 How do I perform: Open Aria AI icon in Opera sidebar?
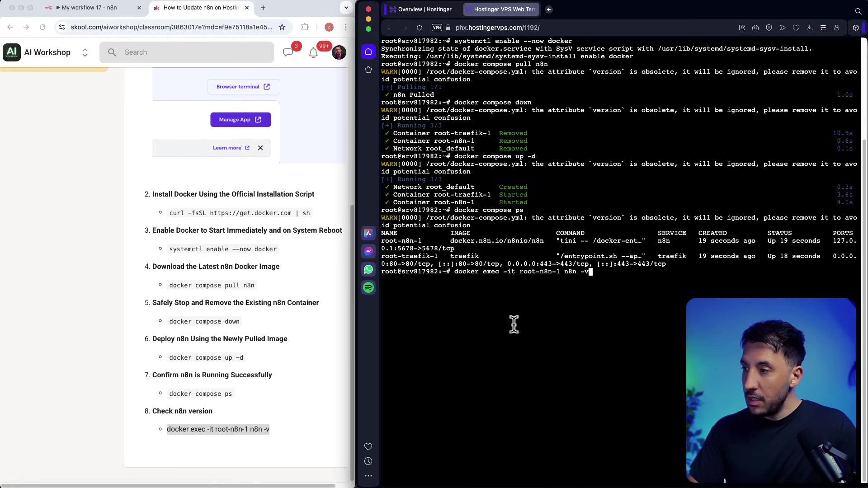click(x=368, y=233)
